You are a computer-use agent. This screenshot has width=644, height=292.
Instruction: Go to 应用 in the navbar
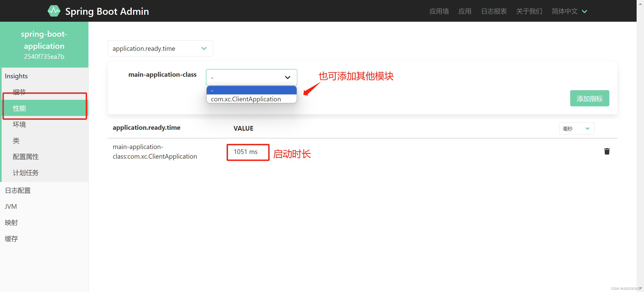click(x=465, y=11)
